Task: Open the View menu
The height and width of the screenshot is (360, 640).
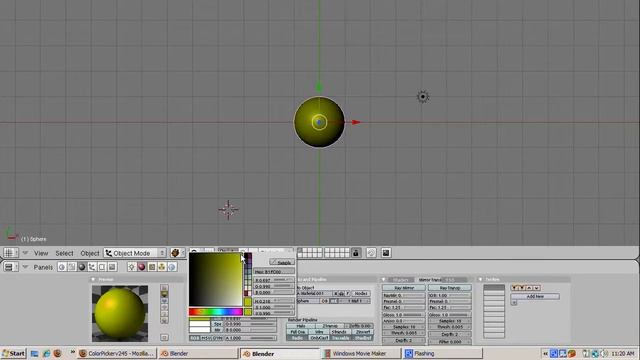Action: 41,253
